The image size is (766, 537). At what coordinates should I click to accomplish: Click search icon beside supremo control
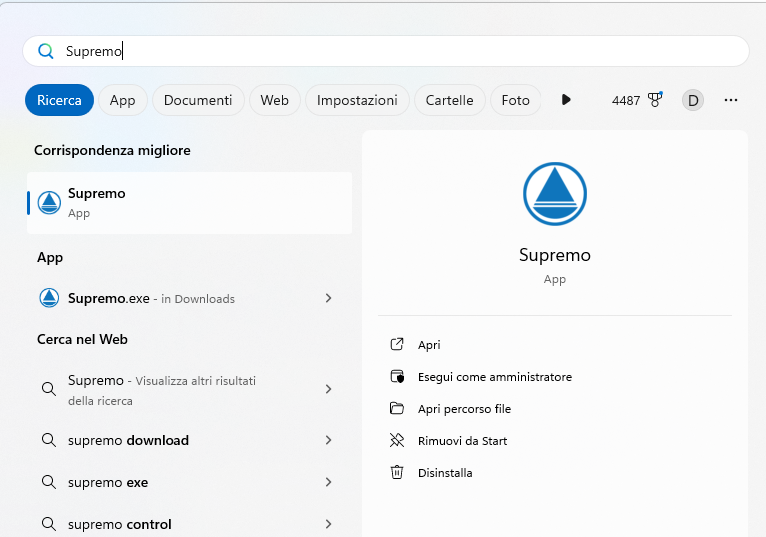49,524
